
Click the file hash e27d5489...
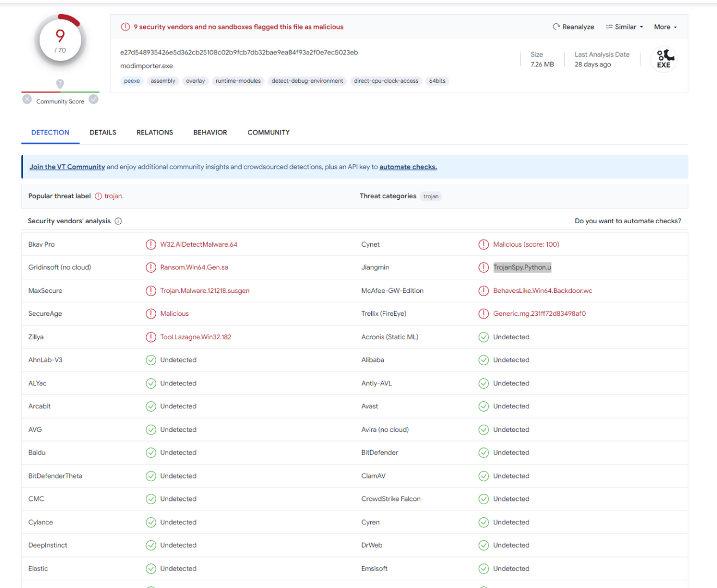pos(239,52)
